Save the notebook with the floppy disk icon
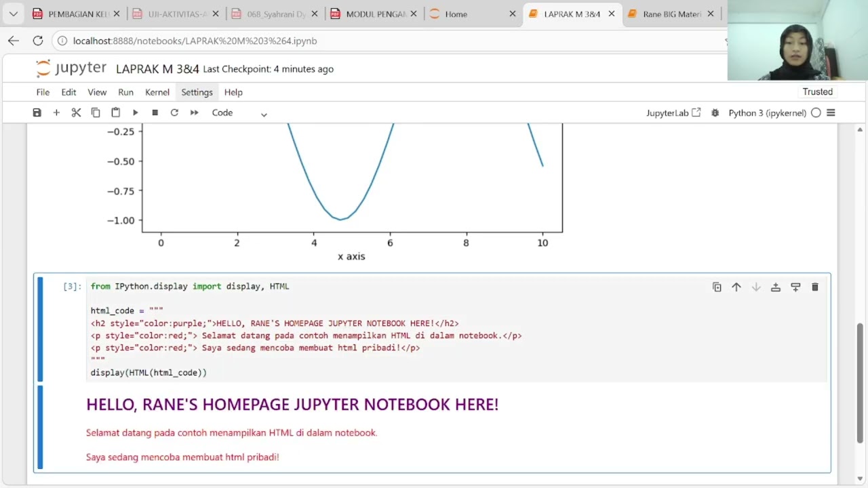This screenshot has width=868, height=488. click(x=37, y=113)
